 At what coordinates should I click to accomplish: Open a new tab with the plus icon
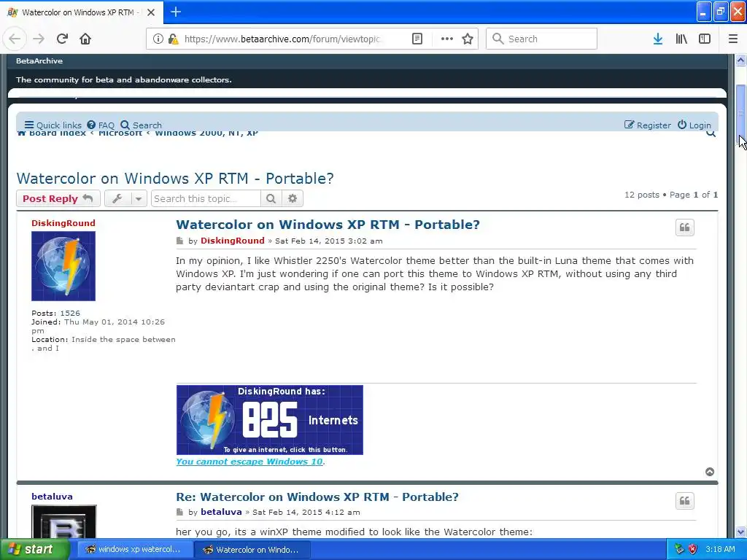click(x=176, y=12)
